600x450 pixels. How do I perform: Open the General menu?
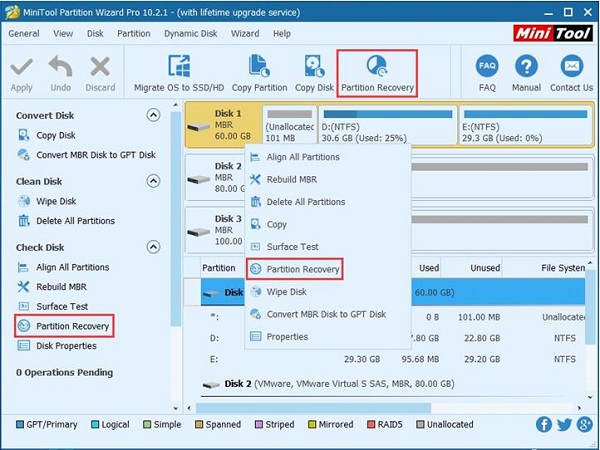(24, 34)
